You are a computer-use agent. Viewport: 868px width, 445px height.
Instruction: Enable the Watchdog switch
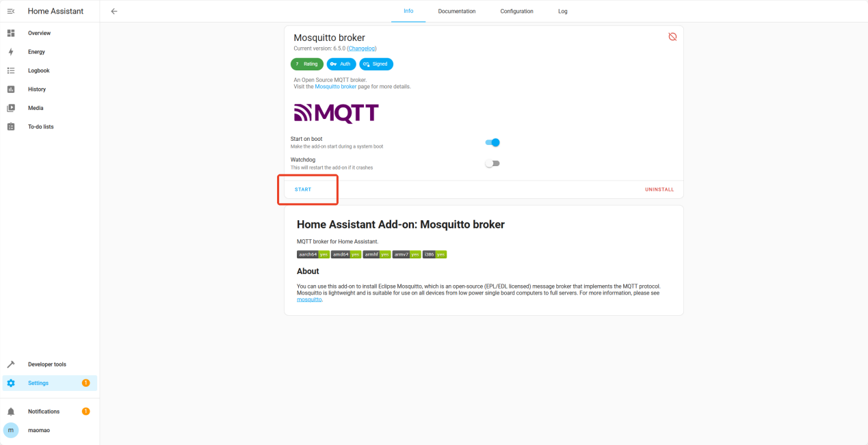coord(492,163)
